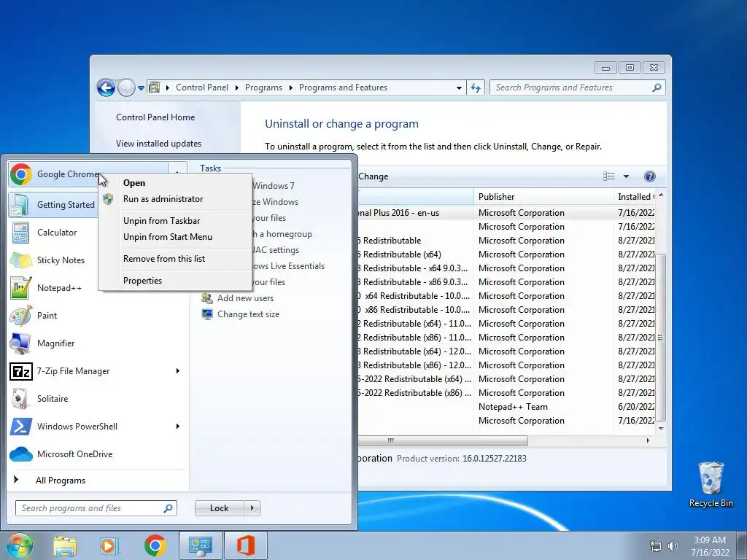This screenshot has height=560, width=747.
Task: Open Microsoft Office taskbar icon
Action: pyautogui.click(x=246, y=545)
